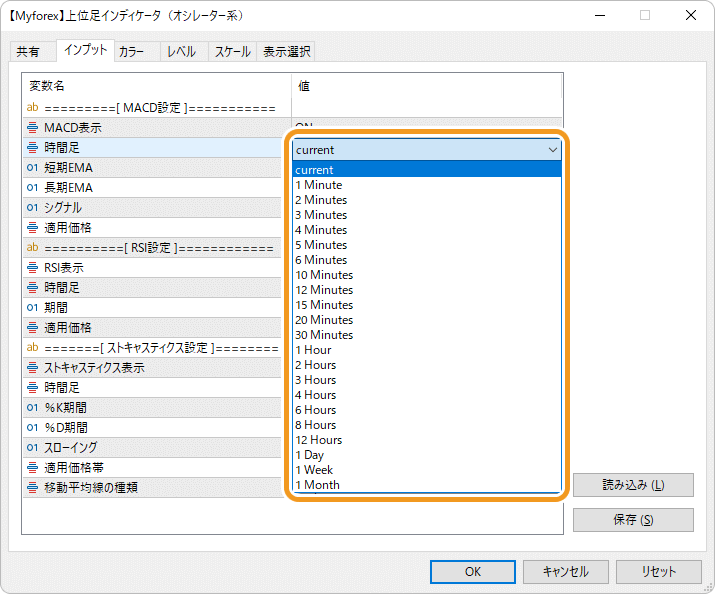Select the MACD表示 row label
Viewport: 715px width, 594px height.
point(73,128)
